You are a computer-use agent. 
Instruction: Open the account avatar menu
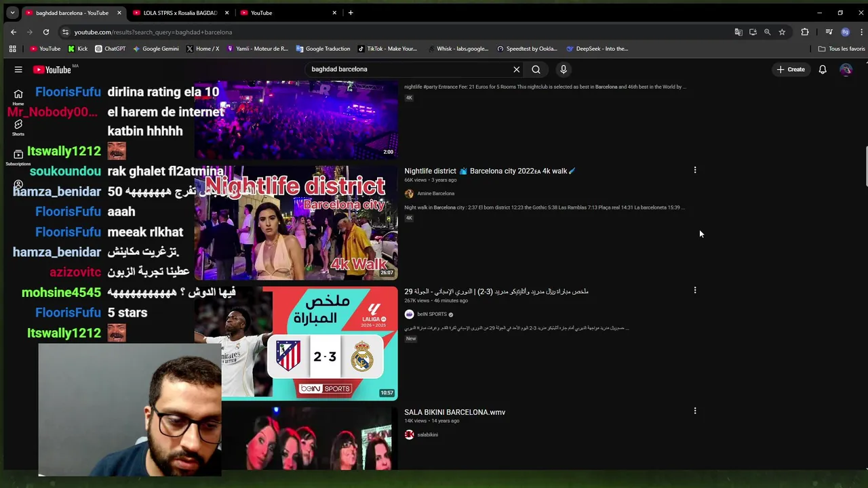(846, 69)
